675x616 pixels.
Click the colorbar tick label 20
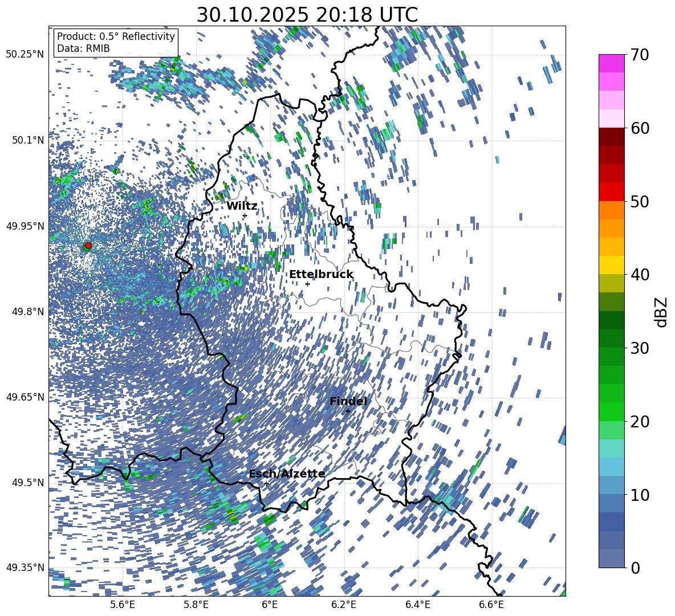click(640, 422)
